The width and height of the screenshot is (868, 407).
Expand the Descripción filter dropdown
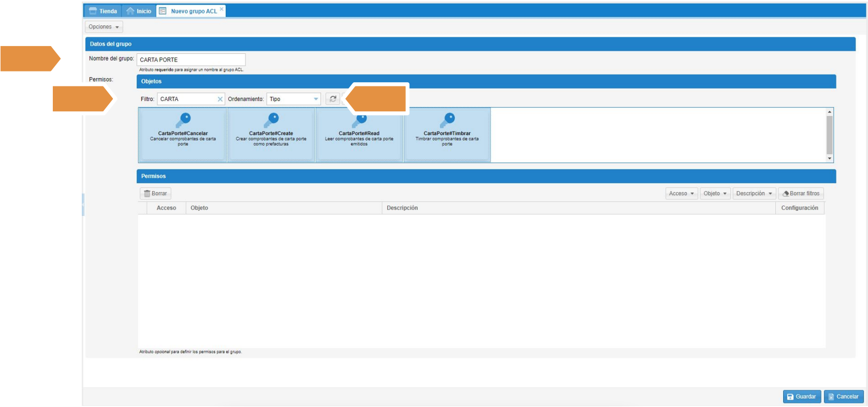(x=754, y=194)
